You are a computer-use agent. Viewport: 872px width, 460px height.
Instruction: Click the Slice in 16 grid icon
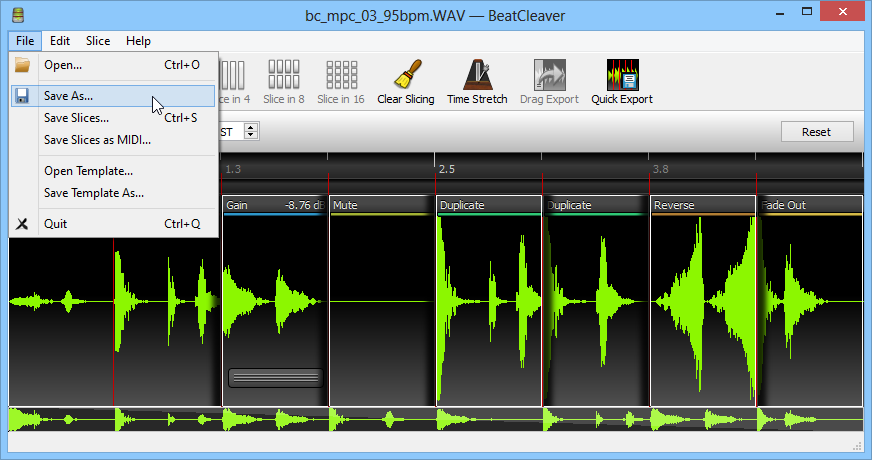pyautogui.click(x=341, y=75)
